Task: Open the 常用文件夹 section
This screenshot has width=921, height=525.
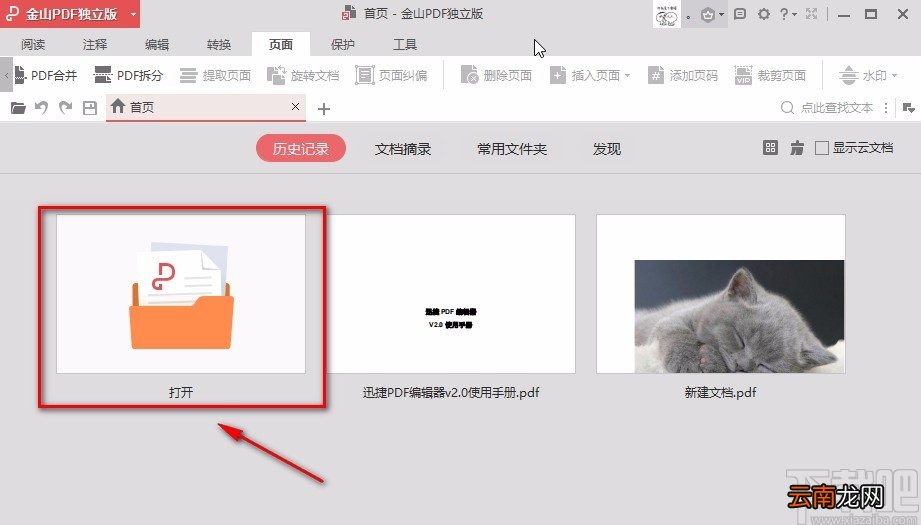Action: pyautogui.click(x=512, y=149)
